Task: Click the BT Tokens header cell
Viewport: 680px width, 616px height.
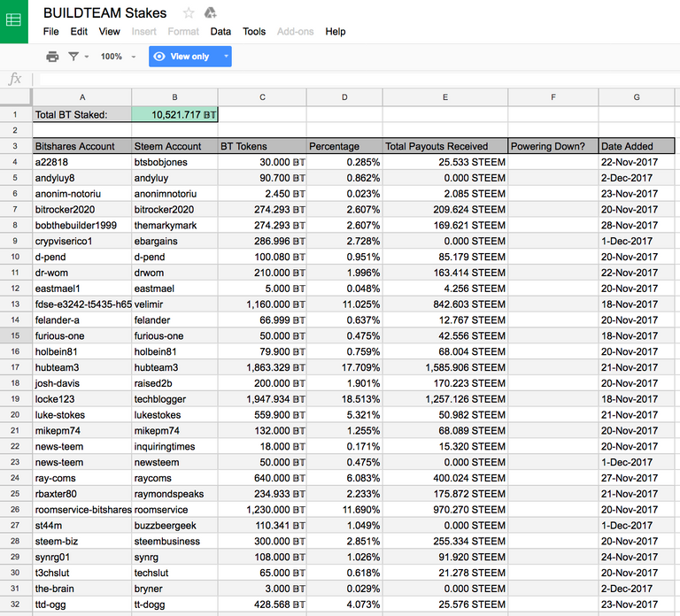Action: point(262,146)
